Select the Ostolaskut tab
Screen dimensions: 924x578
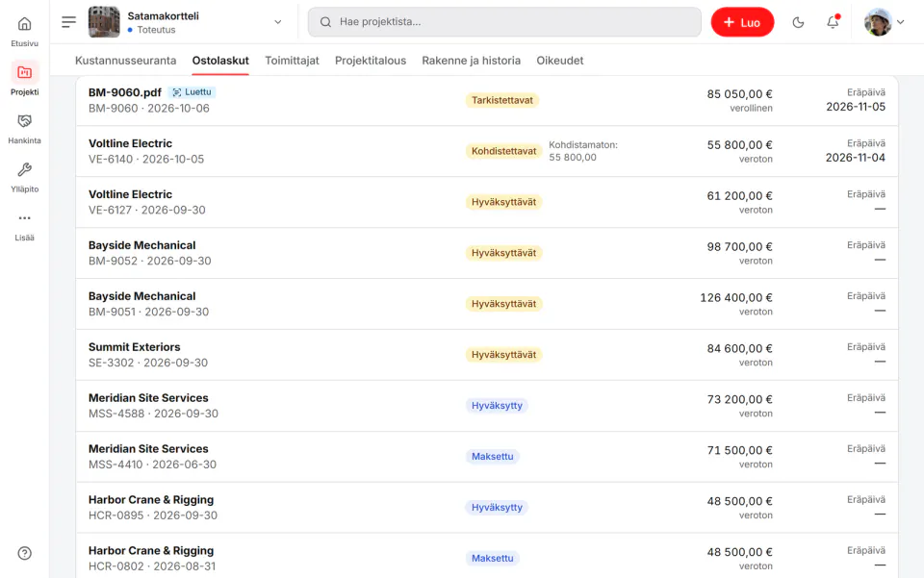[220, 61]
